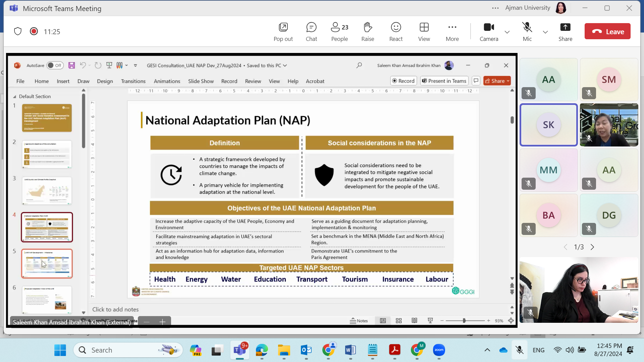Go to next participants page
The height and width of the screenshot is (362, 644).
point(592,247)
